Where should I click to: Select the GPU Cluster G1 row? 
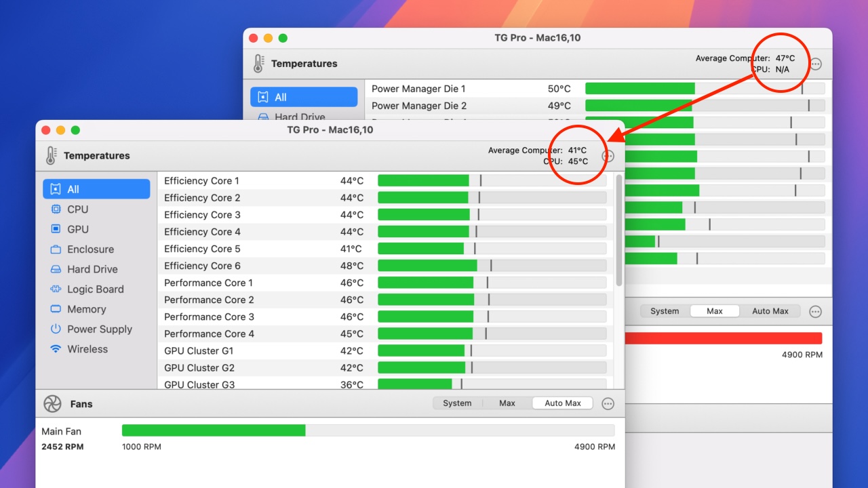point(385,350)
